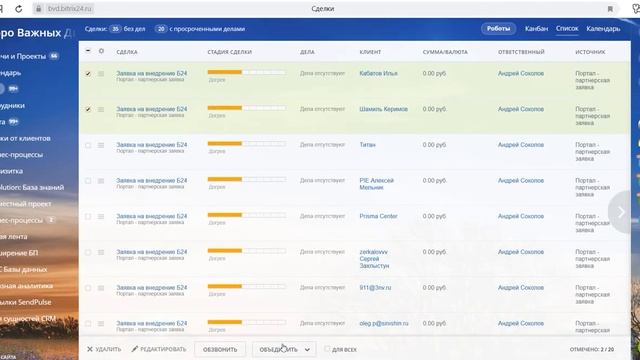Image resolution: width=640 pixels, height=360 pixels.
Task: Open client link Титан
Action: [367, 144]
